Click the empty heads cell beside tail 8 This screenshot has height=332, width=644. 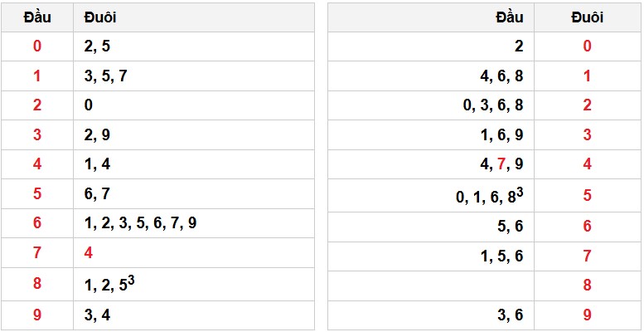tap(431, 286)
